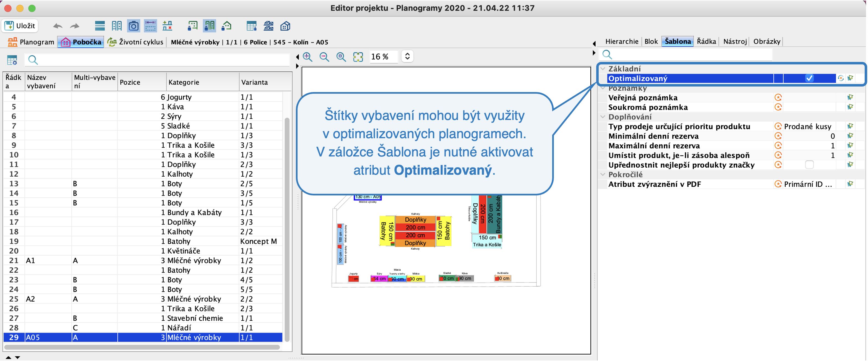Open table column settings icon
This screenshot has width=868, height=361.
coord(12,60)
